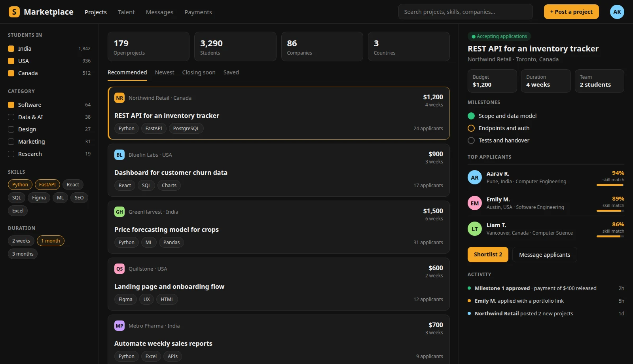Open Payments in the top navigation

coord(198,12)
